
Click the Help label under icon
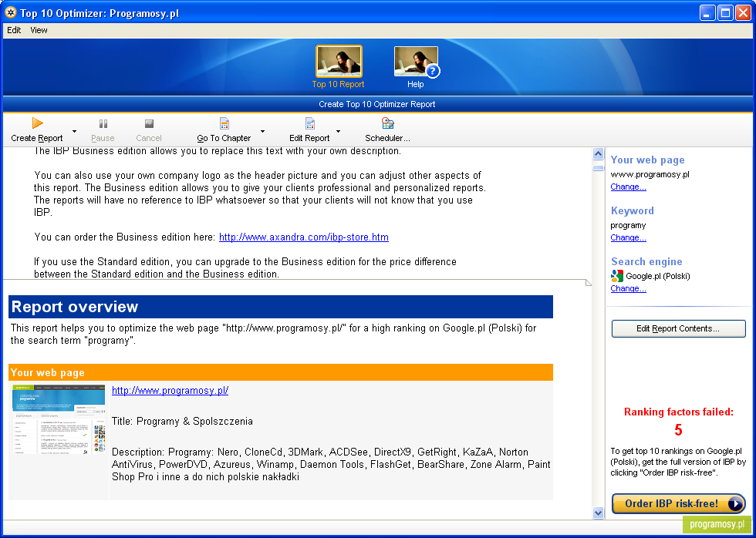(416, 84)
